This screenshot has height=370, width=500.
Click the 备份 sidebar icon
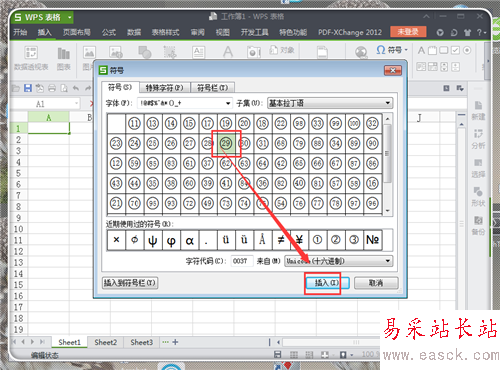pyautogui.click(x=478, y=226)
